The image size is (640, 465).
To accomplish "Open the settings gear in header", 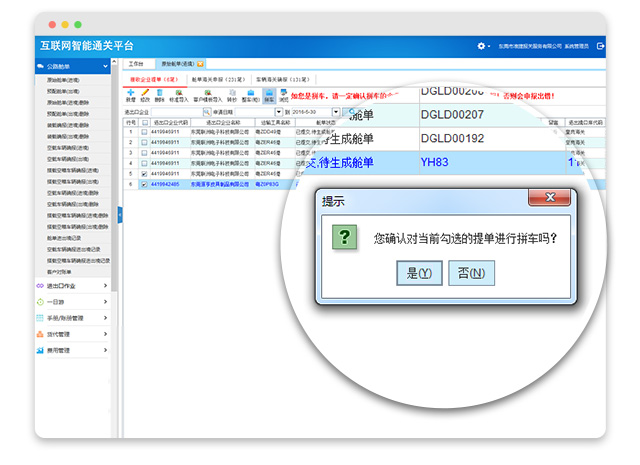I will tap(483, 46).
